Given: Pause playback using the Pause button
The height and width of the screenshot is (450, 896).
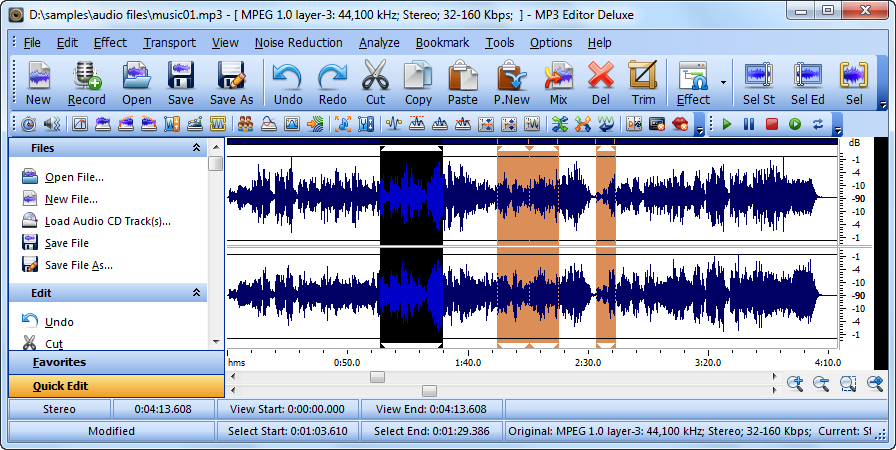Looking at the screenshot, I should tap(749, 124).
